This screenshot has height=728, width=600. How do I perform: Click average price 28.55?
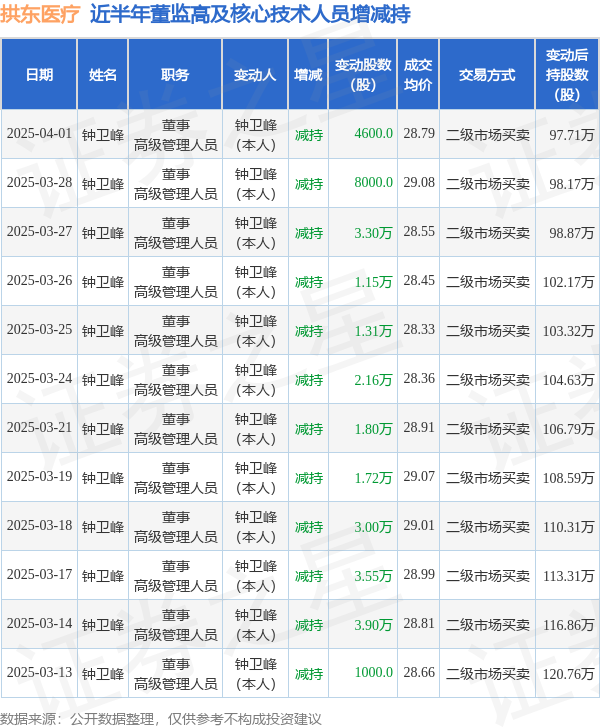pos(419,232)
